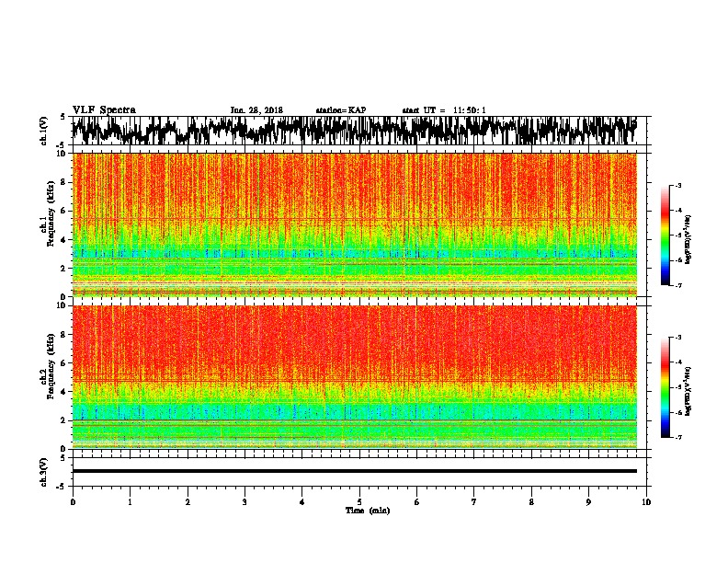Select the date text 'Jan. 28, 2018'
The width and height of the screenshot is (728, 563).
(x=256, y=110)
